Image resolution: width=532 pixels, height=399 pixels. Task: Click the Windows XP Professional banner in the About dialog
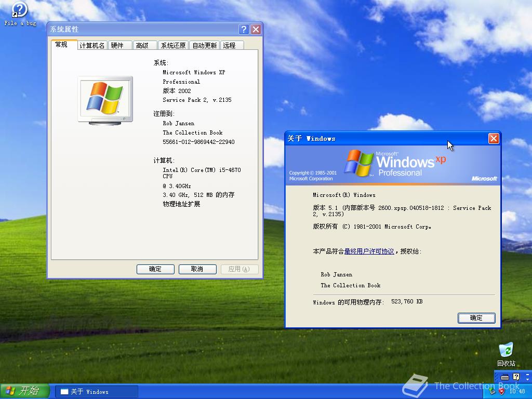pyautogui.click(x=393, y=165)
